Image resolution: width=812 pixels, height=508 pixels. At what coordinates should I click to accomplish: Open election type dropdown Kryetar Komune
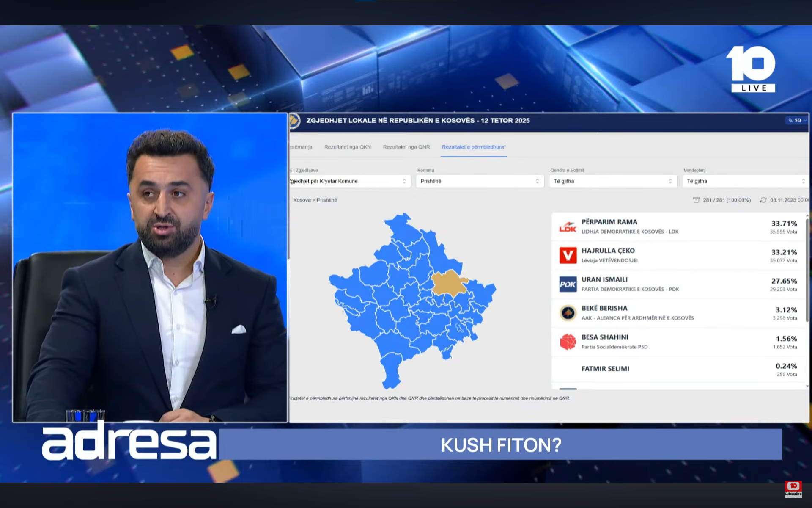tap(349, 181)
